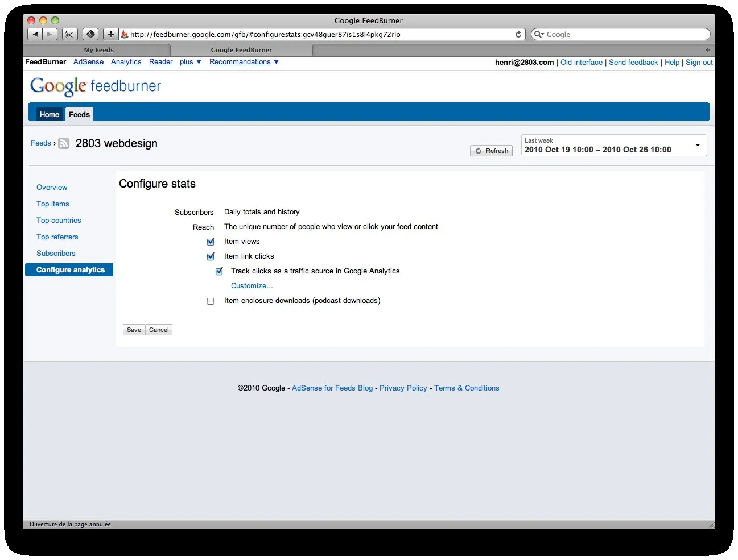Open the Customize... link
Image resolution: width=738 pixels, height=560 pixels.
(x=252, y=286)
